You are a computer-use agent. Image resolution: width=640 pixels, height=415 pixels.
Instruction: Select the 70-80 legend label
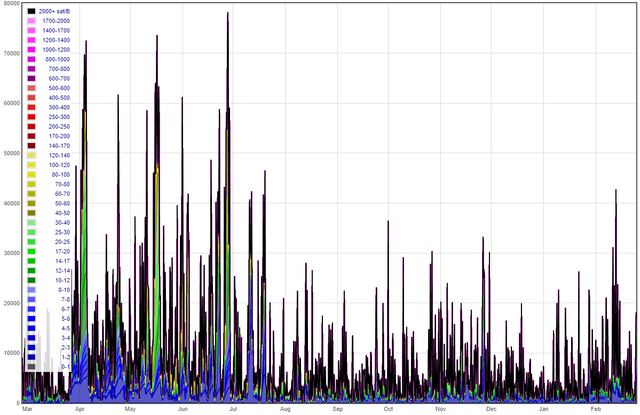tap(62, 184)
